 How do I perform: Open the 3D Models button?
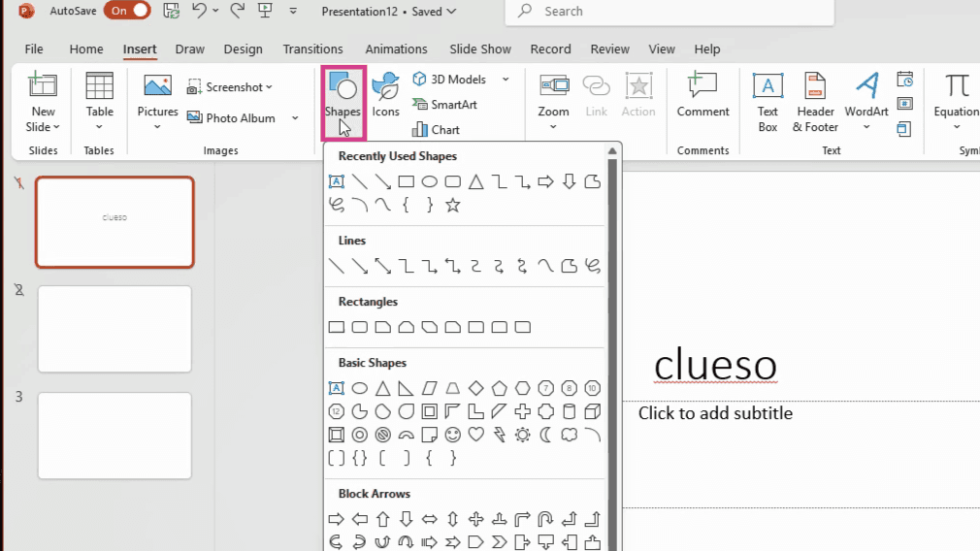(x=449, y=80)
